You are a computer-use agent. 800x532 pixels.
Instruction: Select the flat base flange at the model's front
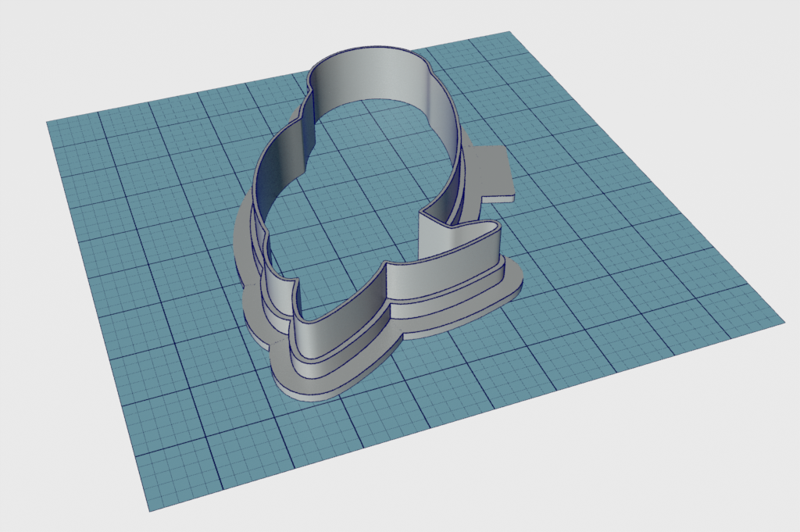pyautogui.click(x=312, y=388)
